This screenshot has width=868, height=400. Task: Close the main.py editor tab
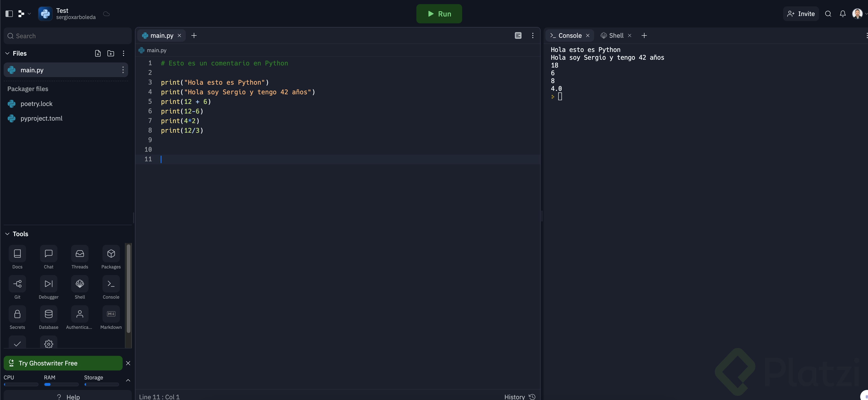click(179, 35)
